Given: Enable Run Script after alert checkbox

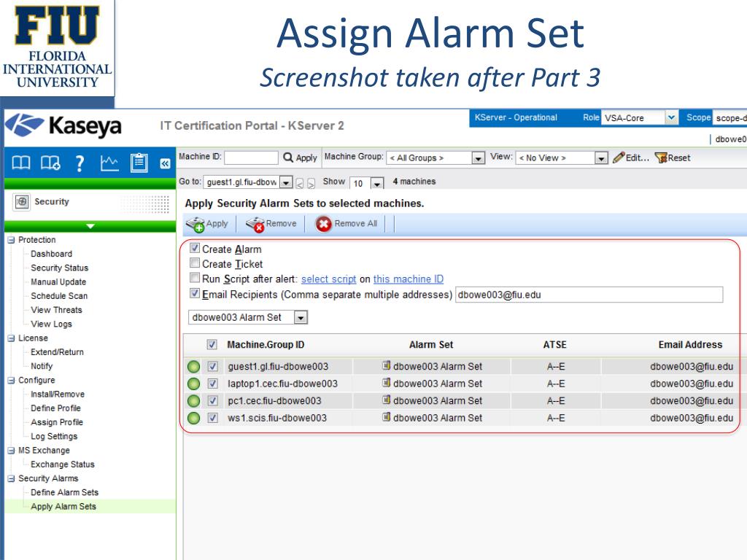Looking at the screenshot, I should click(x=194, y=278).
